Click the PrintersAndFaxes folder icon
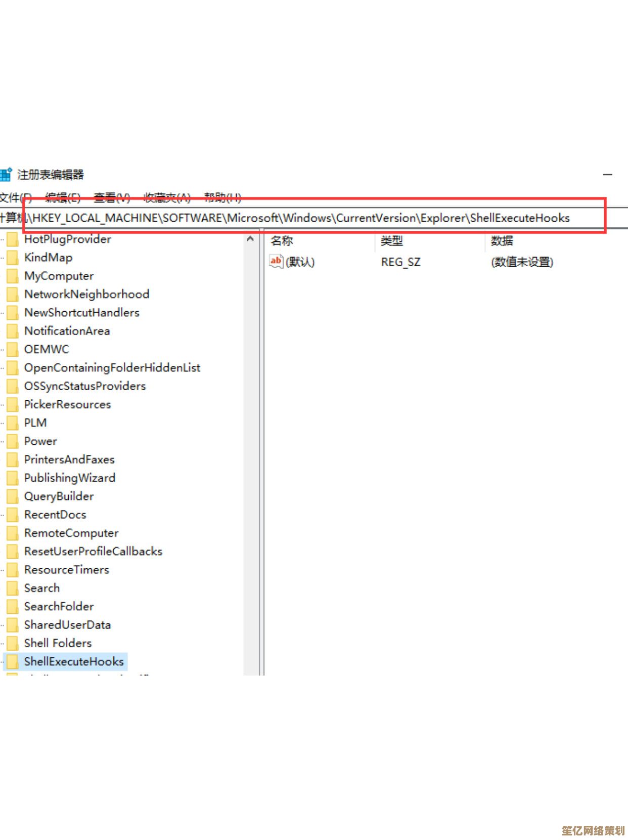 point(13,459)
